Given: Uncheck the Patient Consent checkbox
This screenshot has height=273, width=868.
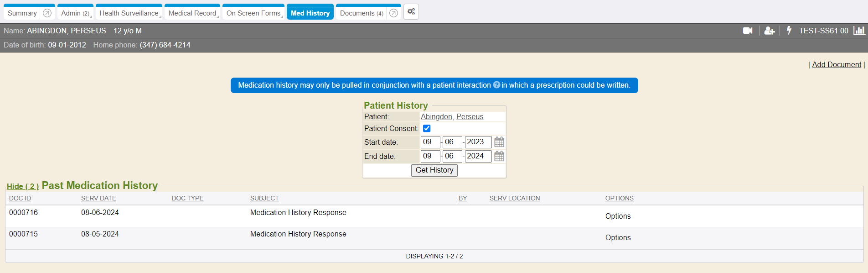Looking at the screenshot, I should pyautogui.click(x=427, y=128).
